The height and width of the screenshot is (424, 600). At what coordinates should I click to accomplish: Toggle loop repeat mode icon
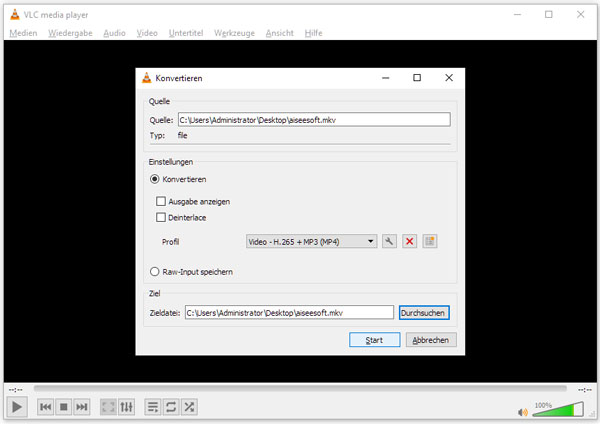pos(171,407)
